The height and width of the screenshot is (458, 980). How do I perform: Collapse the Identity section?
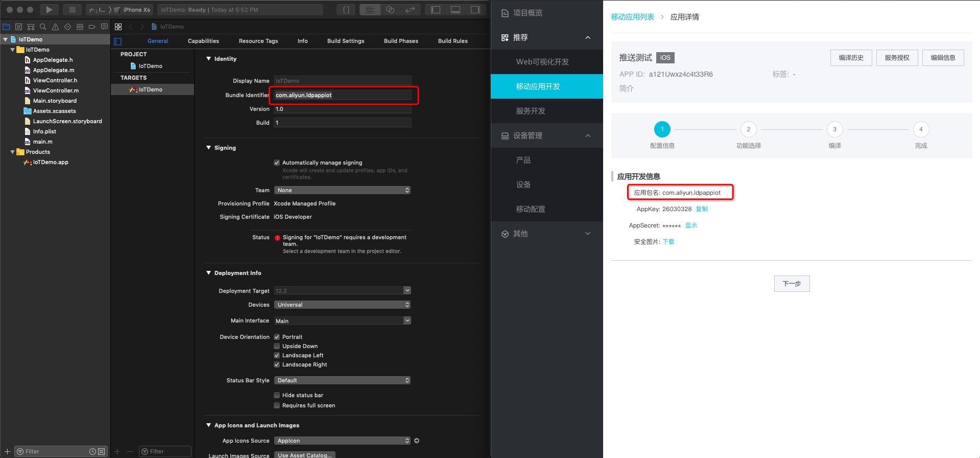pyautogui.click(x=208, y=59)
